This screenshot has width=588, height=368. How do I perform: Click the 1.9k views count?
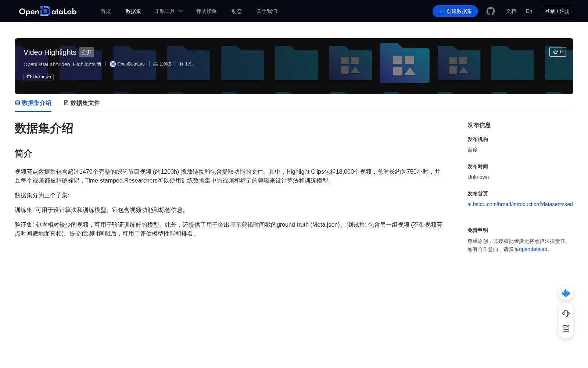point(189,64)
